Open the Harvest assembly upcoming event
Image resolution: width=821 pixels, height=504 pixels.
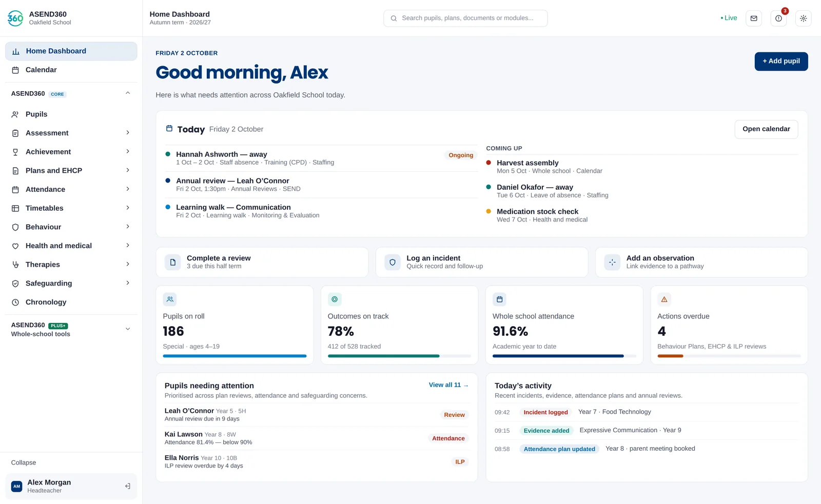(x=641, y=167)
